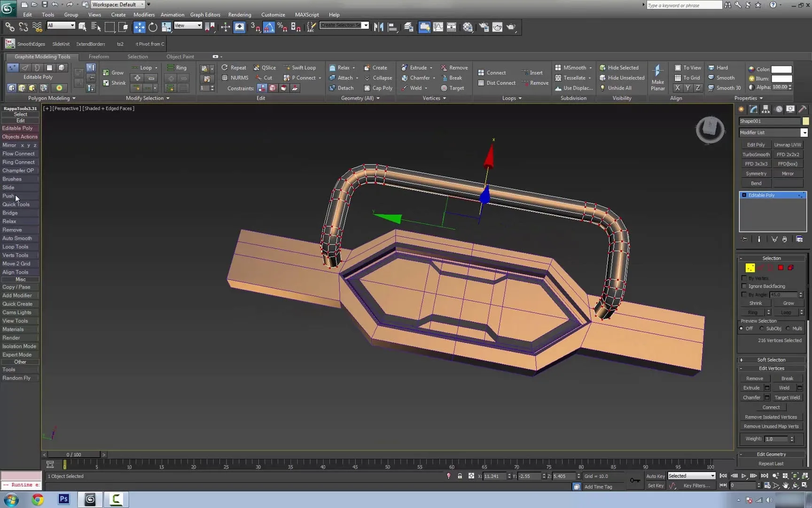The height and width of the screenshot is (508, 812).
Task: Click the white Color swatch in Properties
Action: coord(781,69)
